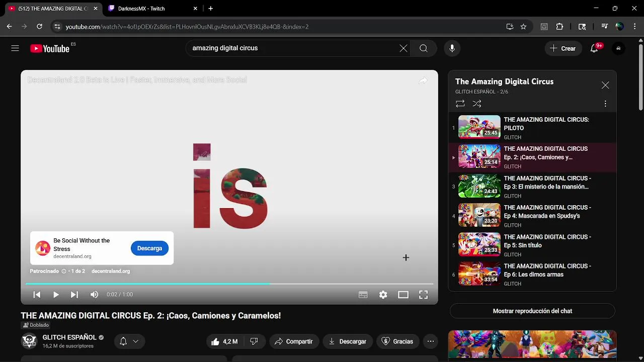Open the notifications bell
Viewport: 644px width, 362px height.
tap(594, 48)
